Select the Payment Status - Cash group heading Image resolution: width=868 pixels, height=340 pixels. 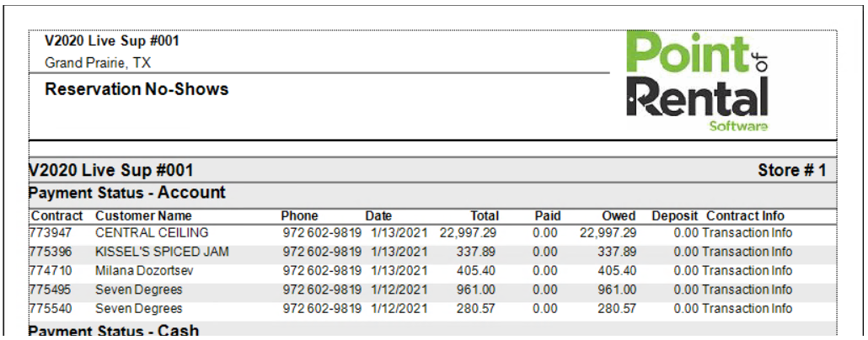pyautogui.click(x=114, y=330)
